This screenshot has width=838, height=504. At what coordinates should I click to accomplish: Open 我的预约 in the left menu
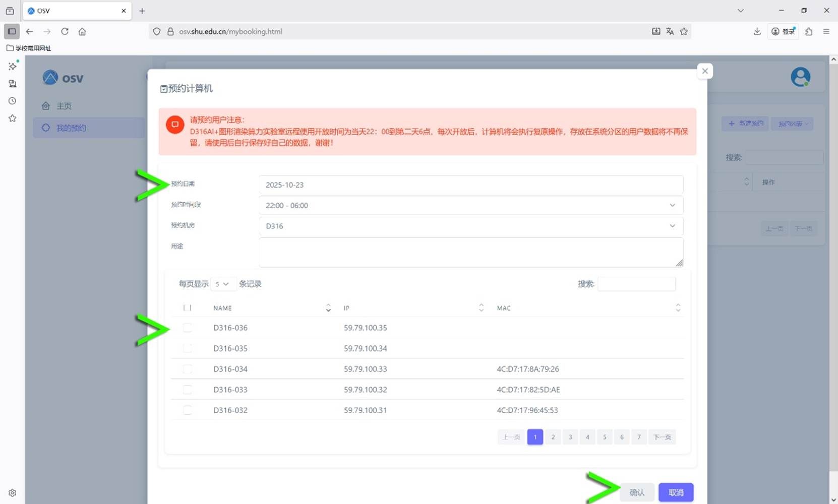[71, 128]
